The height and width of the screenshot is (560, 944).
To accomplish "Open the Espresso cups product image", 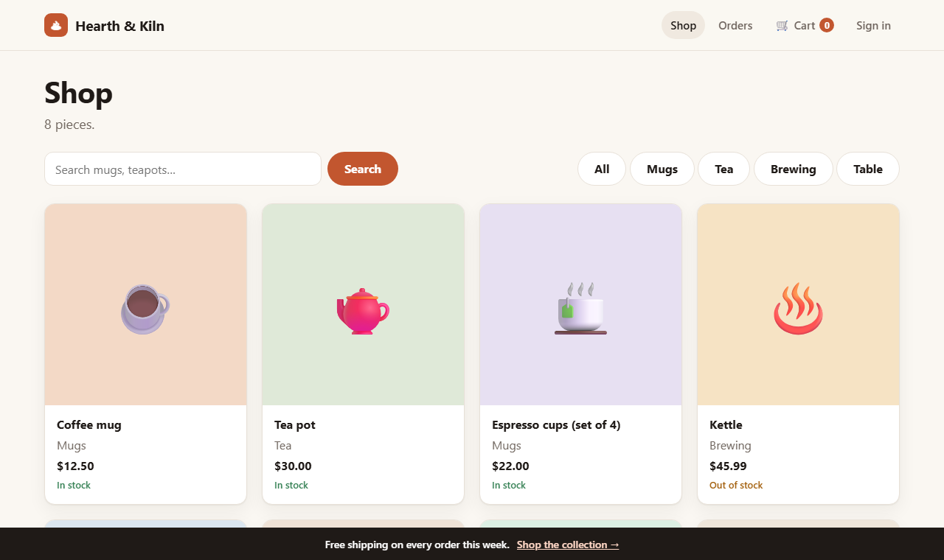I will click(580, 304).
